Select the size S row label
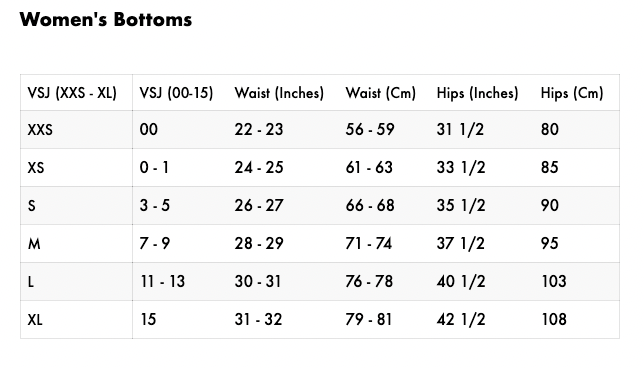This screenshot has height=368, width=644. [x=32, y=205]
